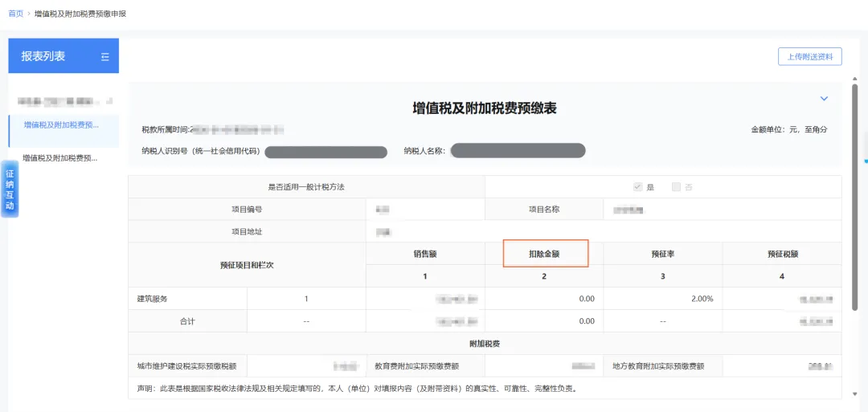This screenshot has height=412, width=868.
Task: Click the 上传附送资料 button
Action: coord(810,56)
